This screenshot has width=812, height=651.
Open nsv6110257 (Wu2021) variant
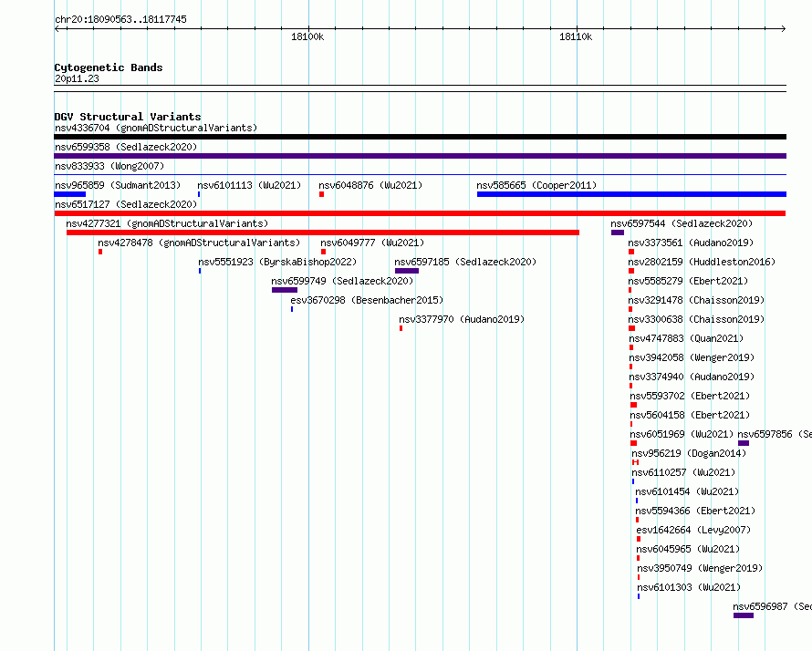pos(683,472)
